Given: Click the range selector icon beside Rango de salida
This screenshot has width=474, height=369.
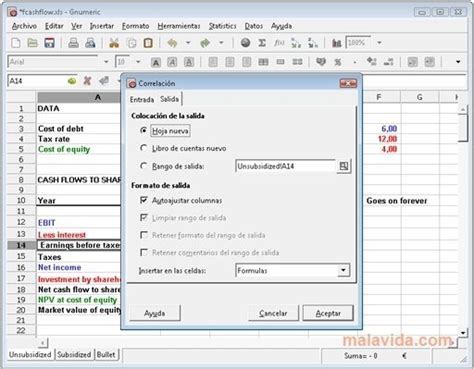Looking at the screenshot, I should [344, 166].
